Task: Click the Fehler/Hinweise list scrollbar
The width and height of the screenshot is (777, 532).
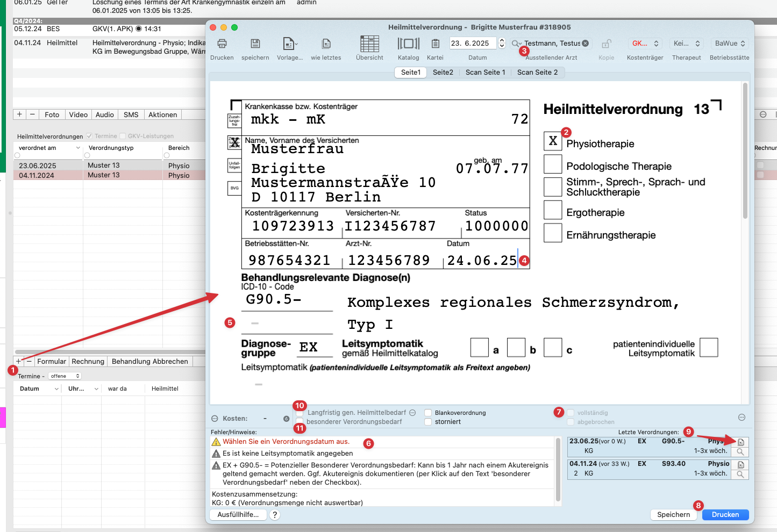Action: 558,469
